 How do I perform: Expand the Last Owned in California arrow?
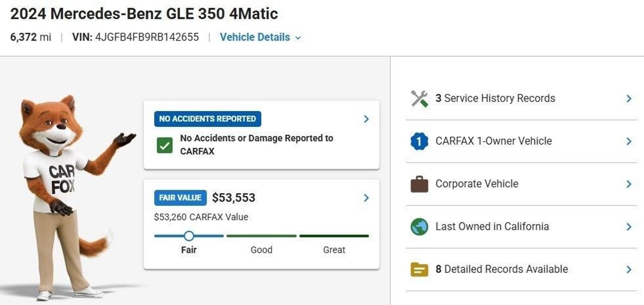tap(629, 227)
